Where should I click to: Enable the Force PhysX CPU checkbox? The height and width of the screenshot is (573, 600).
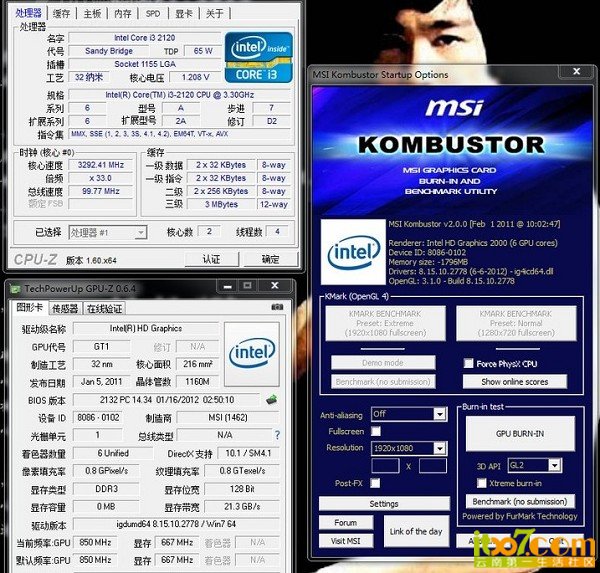pyautogui.click(x=469, y=364)
